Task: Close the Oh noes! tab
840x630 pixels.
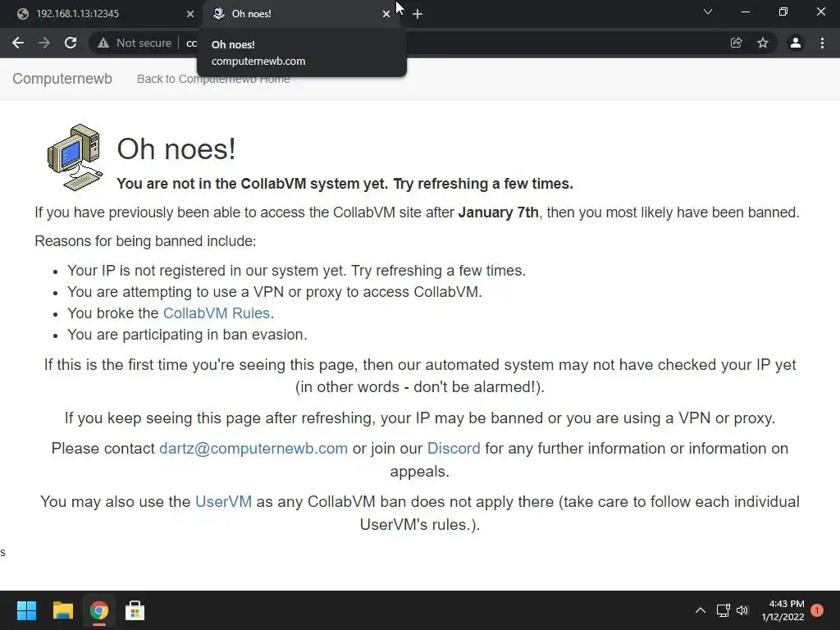Action: coord(386,14)
